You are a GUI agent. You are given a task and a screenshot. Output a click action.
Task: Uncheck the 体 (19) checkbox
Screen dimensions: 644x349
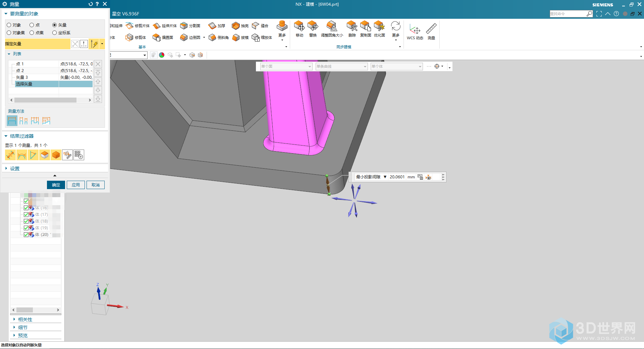pos(26,228)
